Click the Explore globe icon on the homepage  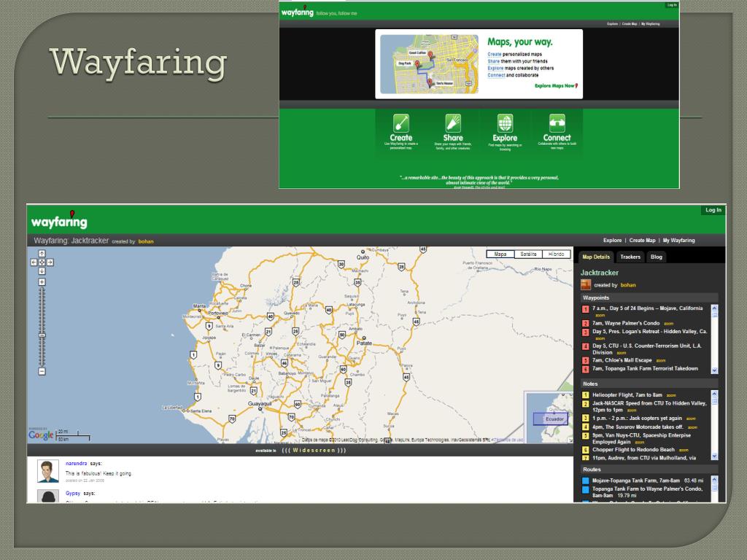coord(505,122)
